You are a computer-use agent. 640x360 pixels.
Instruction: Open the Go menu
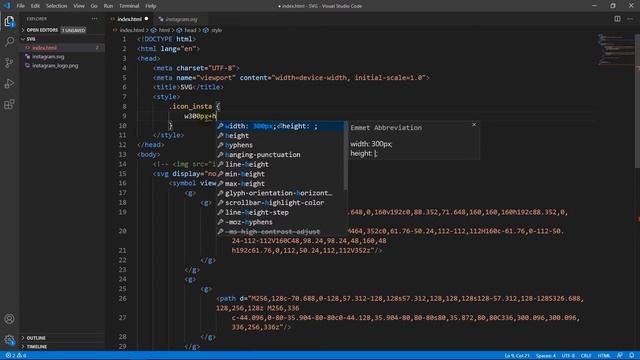tap(94, 6)
